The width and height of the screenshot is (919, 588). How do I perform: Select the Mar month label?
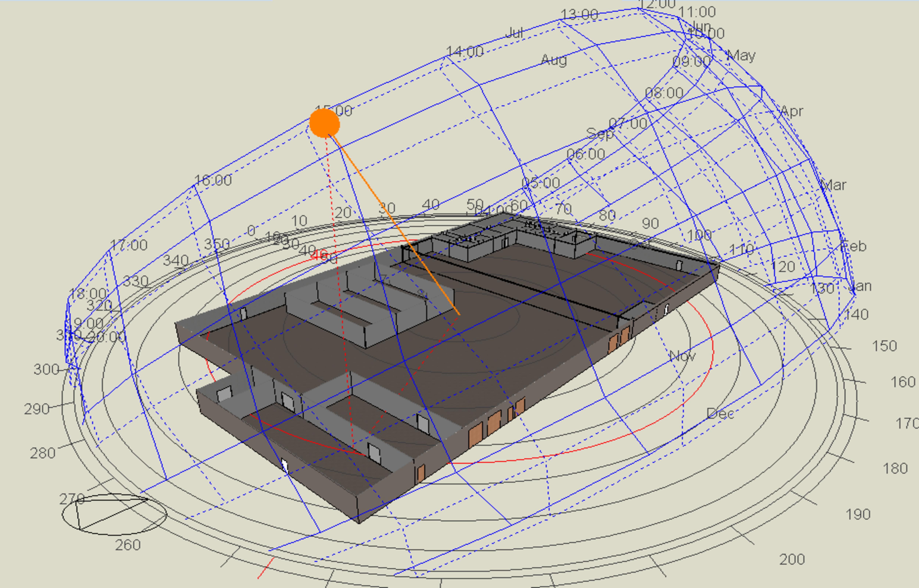(x=833, y=185)
